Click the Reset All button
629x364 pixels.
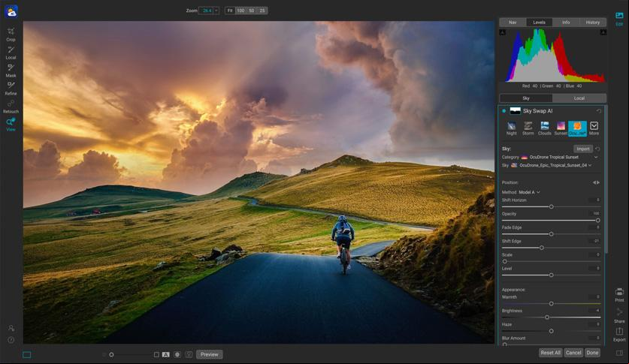point(550,353)
